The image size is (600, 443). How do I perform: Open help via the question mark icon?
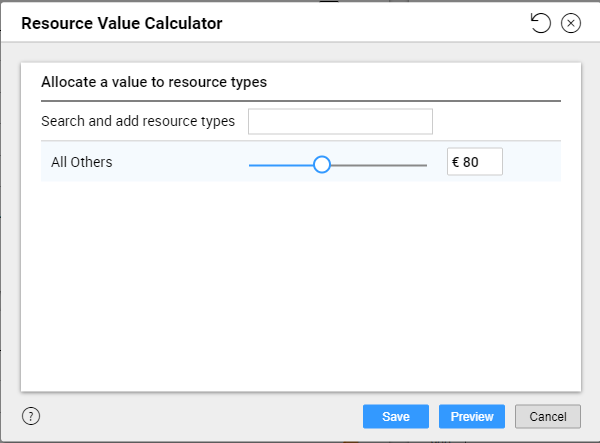click(x=31, y=416)
